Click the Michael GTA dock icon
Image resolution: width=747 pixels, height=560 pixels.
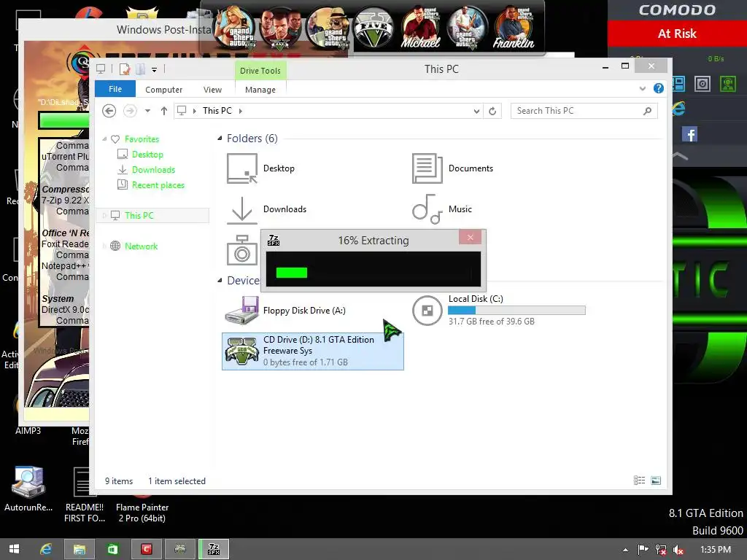(419, 28)
